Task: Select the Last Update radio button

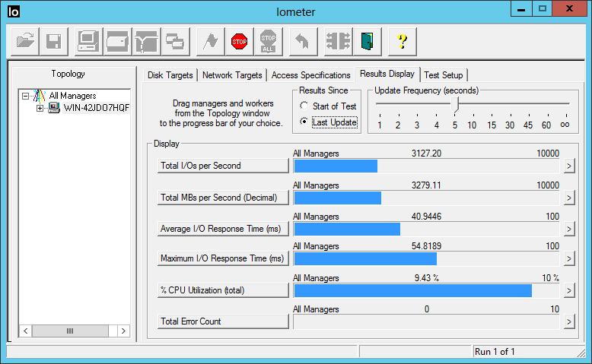Action: tap(305, 122)
